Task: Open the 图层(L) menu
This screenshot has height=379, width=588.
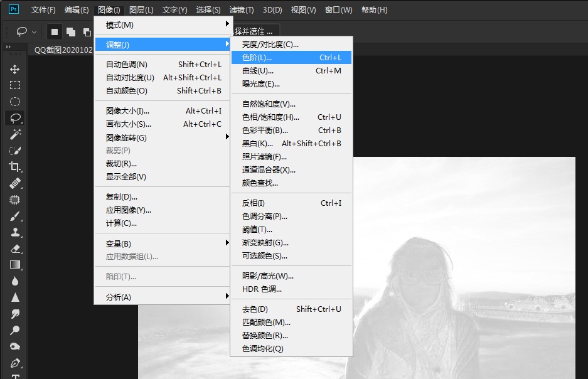Action: [x=141, y=10]
